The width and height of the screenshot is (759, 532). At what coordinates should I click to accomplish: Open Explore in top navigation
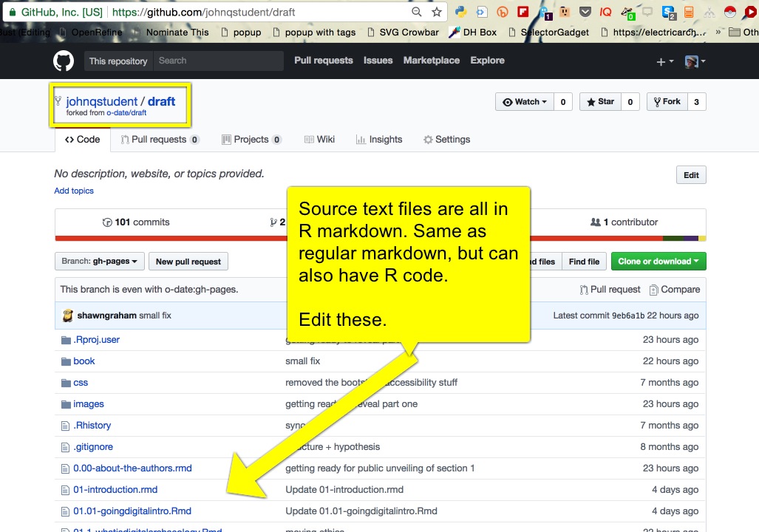tap(488, 61)
